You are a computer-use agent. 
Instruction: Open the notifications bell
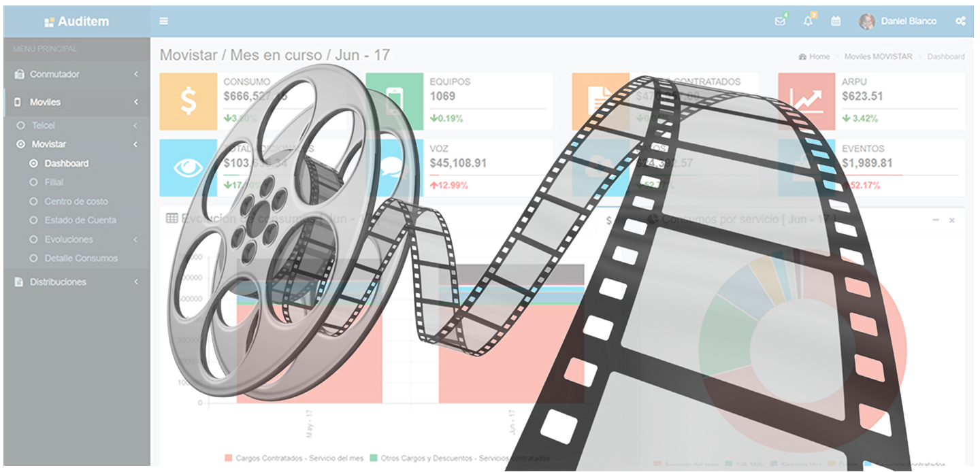[808, 21]
